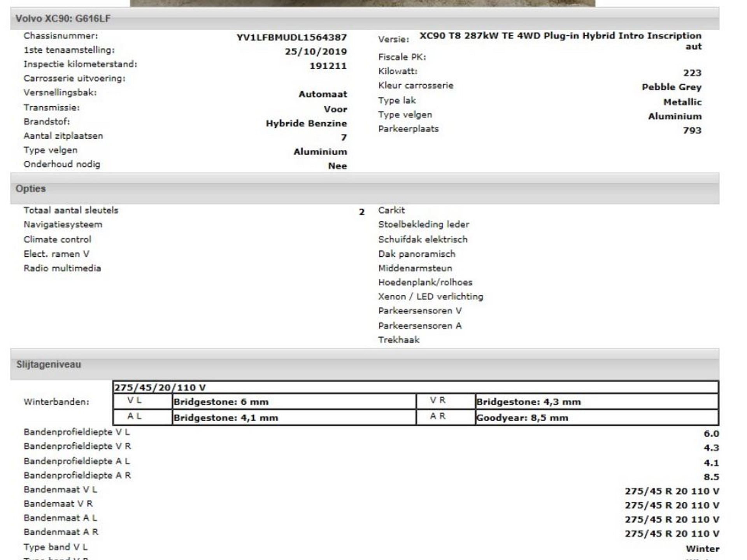Click the Aantal zitplaatsen label
This screenshot has width=747, height=560.
(63, 136)
